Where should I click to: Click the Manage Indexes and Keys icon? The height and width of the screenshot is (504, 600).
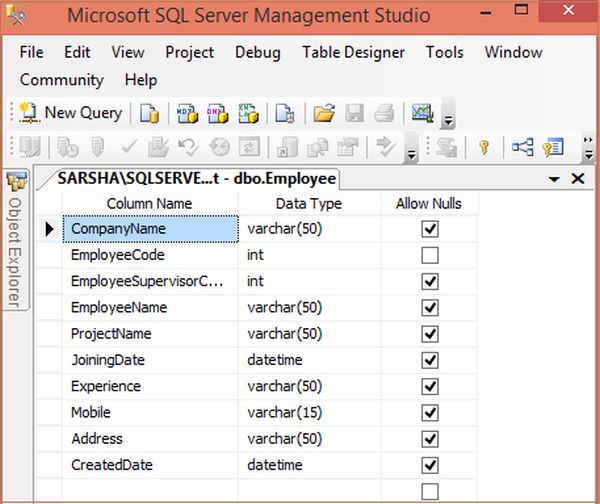(553, 148)
